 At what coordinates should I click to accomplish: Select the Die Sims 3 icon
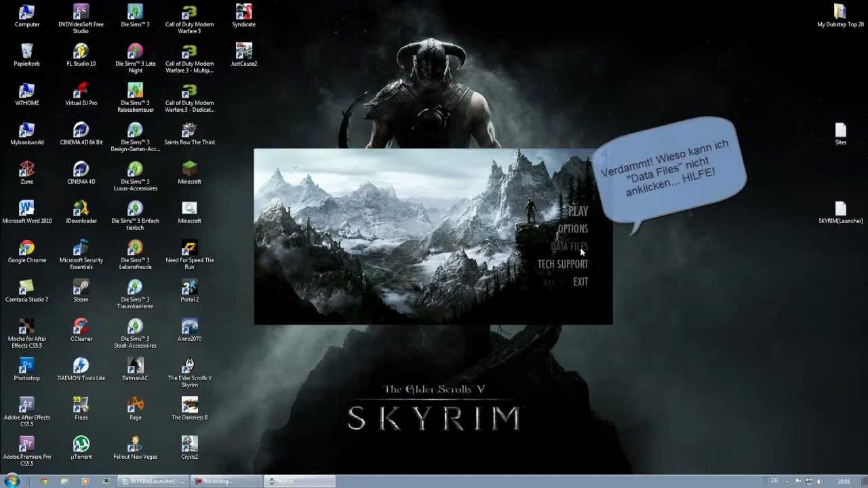[x=136, y=16]
